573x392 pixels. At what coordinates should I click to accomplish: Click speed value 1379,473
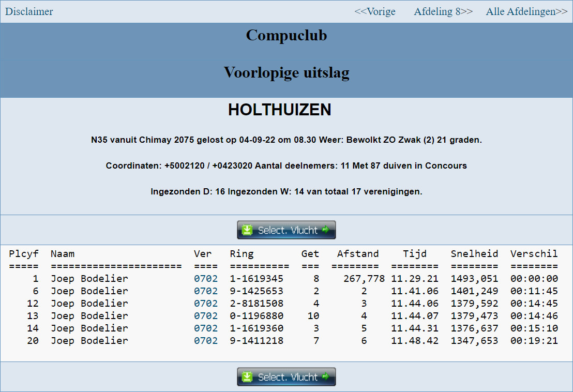tap(474, 316)
